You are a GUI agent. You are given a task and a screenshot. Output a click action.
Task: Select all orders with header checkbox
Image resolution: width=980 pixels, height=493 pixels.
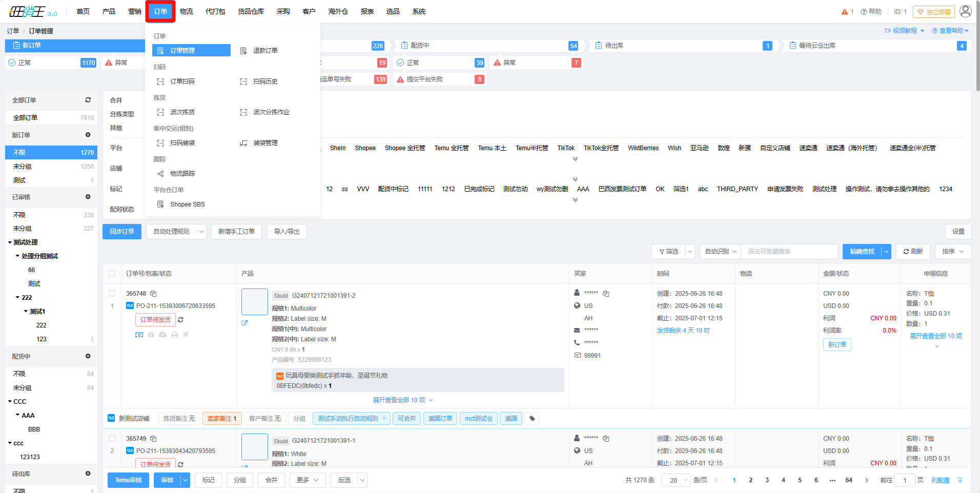tap(112, 274)
